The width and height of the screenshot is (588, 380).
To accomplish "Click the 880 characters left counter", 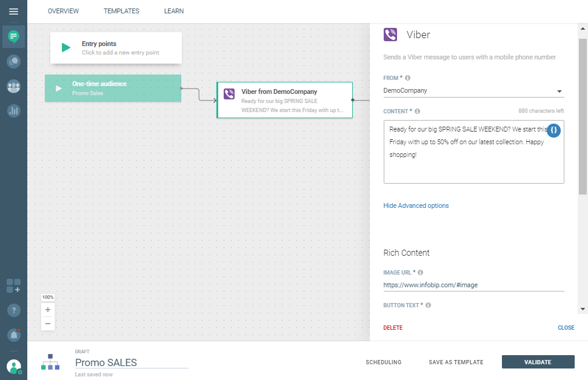I will [541, 111].
